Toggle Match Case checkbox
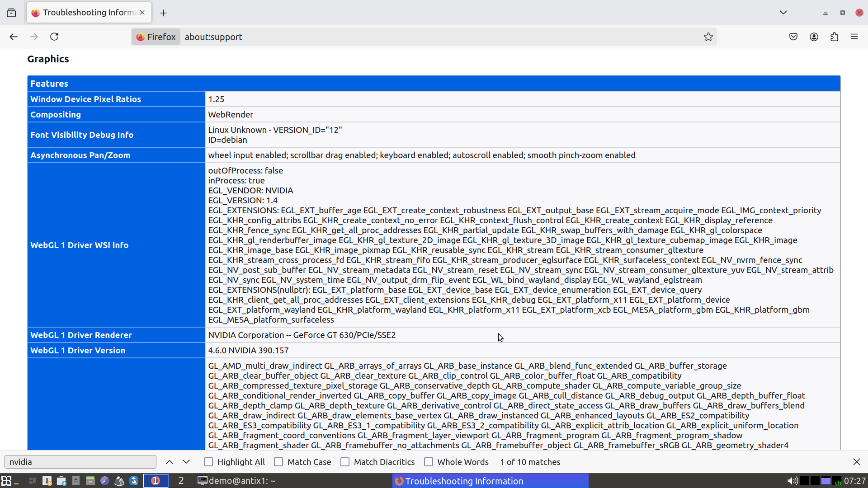Image resolution: width=868 pixels, height=488 pixels. pyautogui.click(x=278, y=462)
